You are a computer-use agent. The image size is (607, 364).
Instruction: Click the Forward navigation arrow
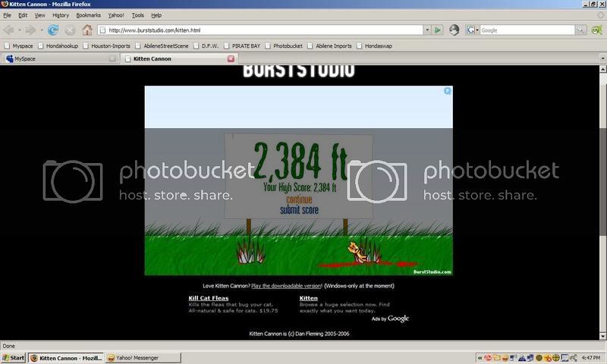pyautogui.click(x=30, y=30)
